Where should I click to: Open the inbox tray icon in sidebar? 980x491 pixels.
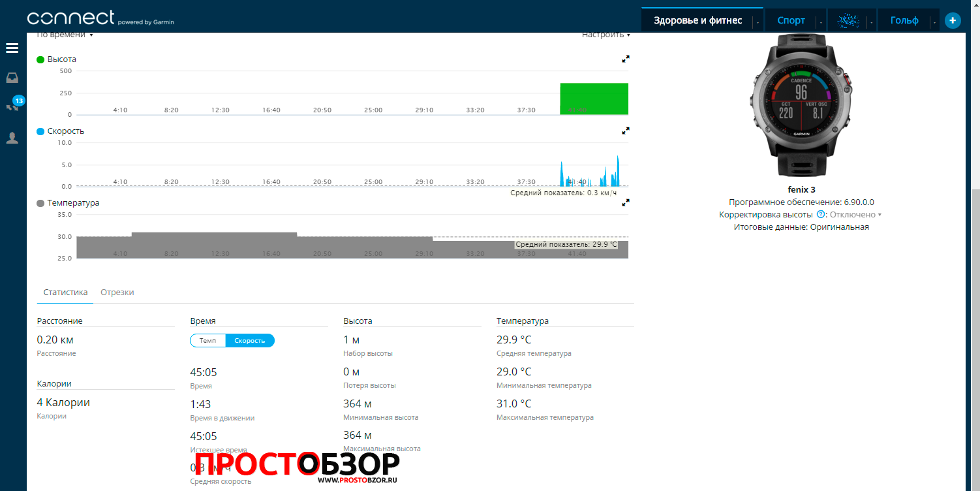(12, 78)
